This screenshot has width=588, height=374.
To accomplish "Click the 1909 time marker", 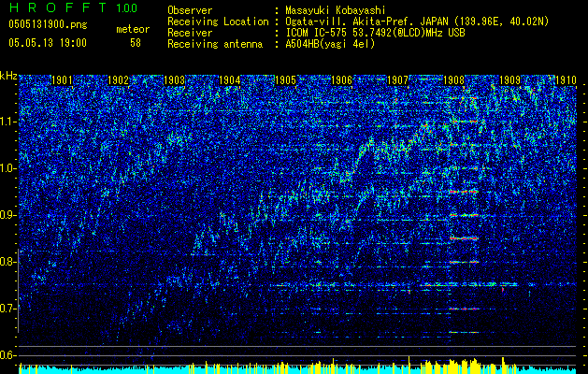I will pyautogui.click(x=510, y=80).
